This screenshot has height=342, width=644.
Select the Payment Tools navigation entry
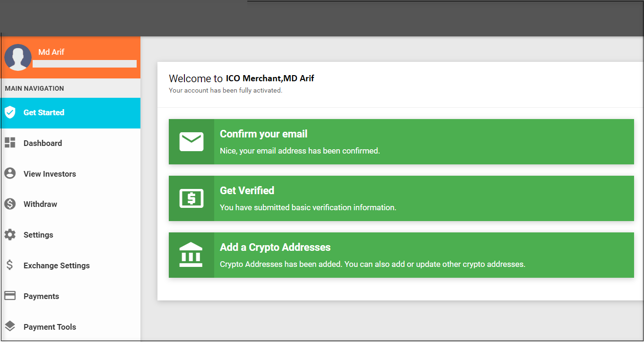coord(49,326)
